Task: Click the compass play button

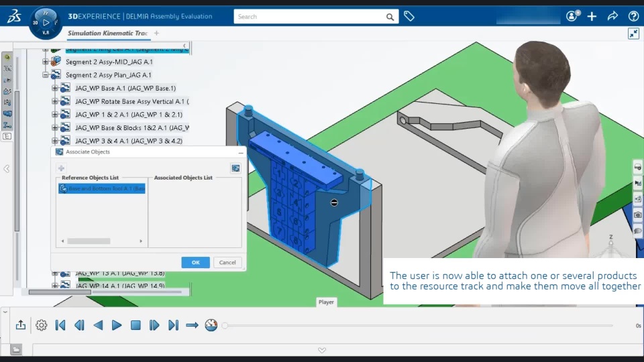Action: coord(46,23)
